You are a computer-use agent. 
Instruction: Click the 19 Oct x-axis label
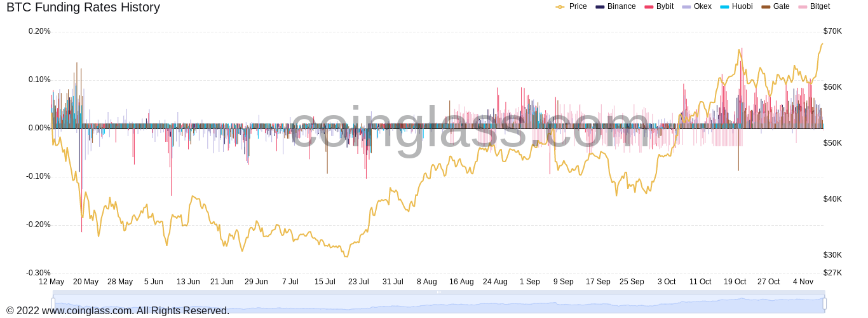click(735, 282)
